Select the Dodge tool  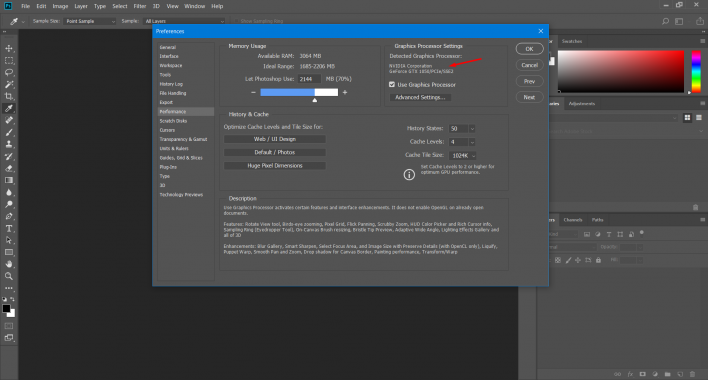coord(9,204)
